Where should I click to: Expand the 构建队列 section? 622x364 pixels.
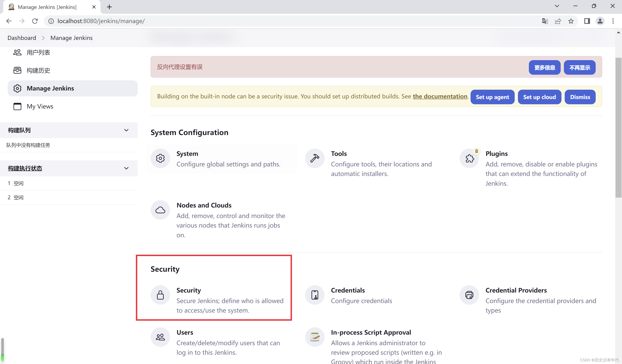pos(126,130)
